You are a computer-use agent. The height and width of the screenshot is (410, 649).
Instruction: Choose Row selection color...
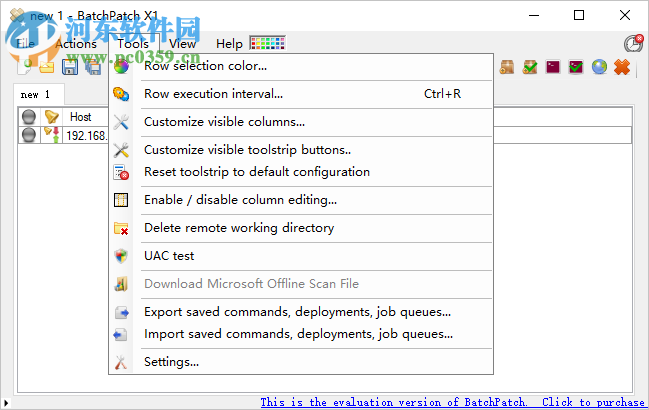301,66
